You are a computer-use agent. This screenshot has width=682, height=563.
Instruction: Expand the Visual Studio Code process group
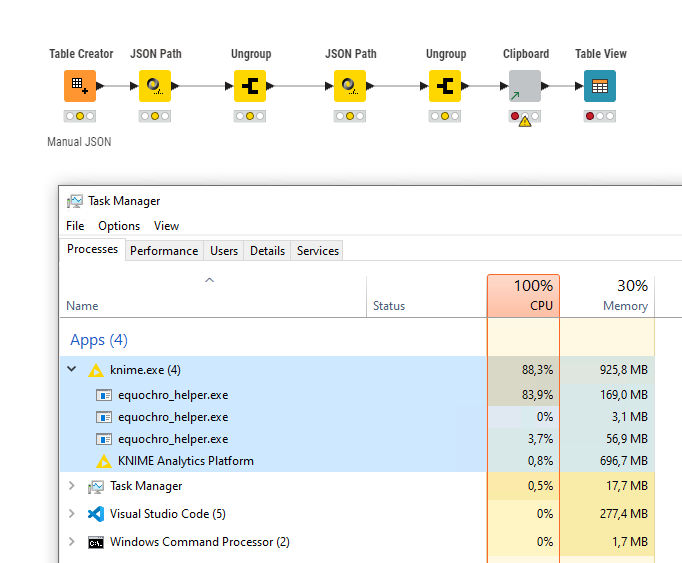tap(71, 514)
